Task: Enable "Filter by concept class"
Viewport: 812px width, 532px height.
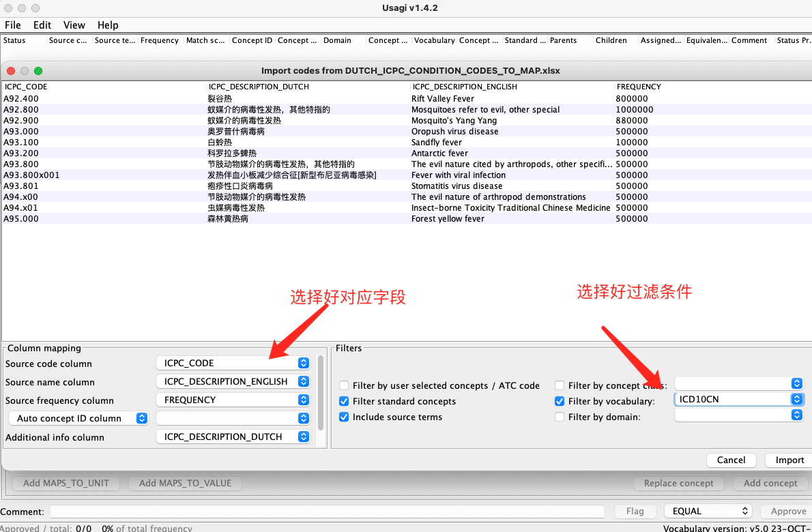Action: click(560, 385)
